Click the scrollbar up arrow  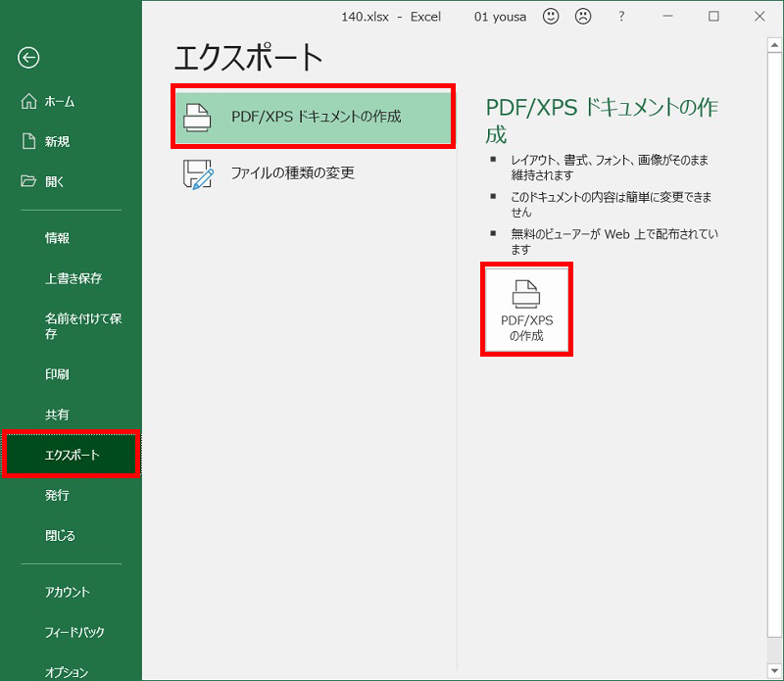[774, 45]
